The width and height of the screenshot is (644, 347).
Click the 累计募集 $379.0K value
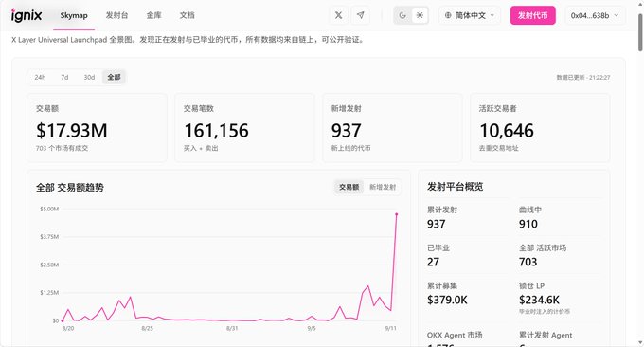click(x=447, y=300)
